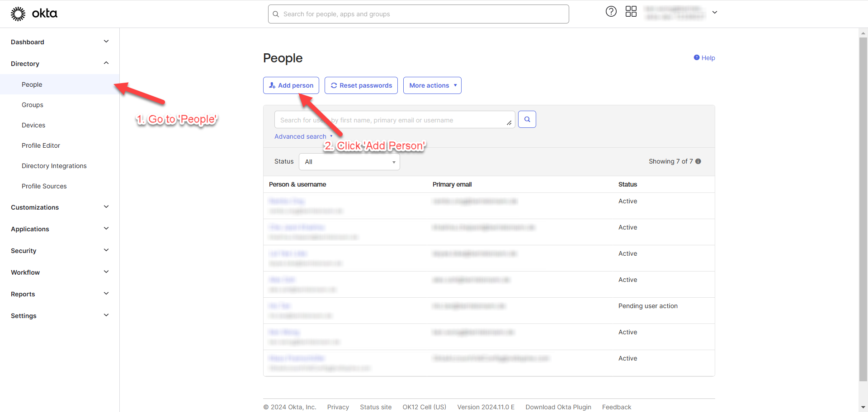Select Groups in the Directory menu
This screenshot has width=868, height=412.
(33, 105)
